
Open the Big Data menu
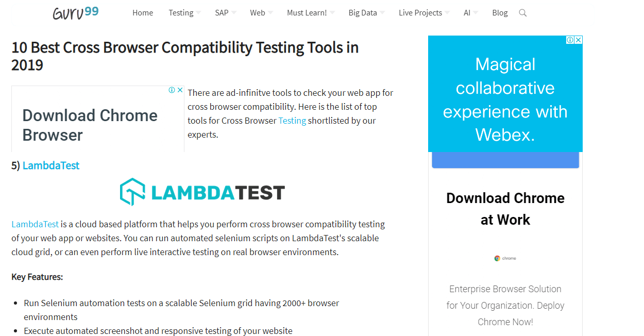pyautogui.click(x=366, y=13)
